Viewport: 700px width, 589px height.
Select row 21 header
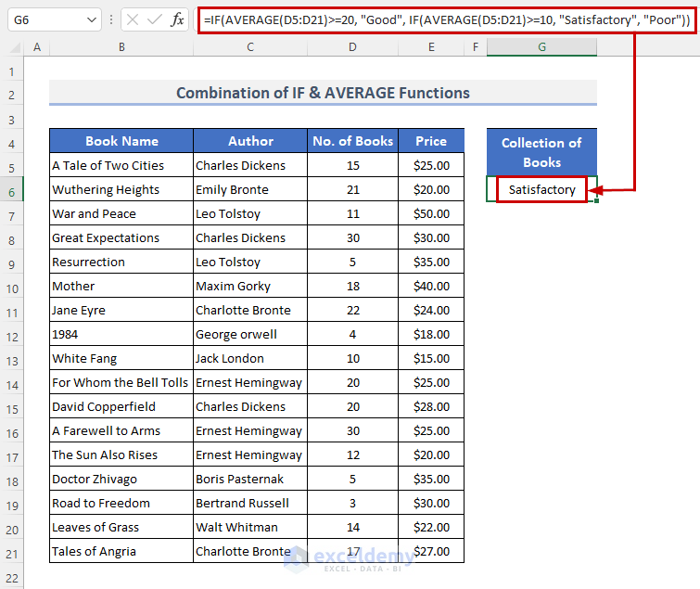(x=12, y=551)
